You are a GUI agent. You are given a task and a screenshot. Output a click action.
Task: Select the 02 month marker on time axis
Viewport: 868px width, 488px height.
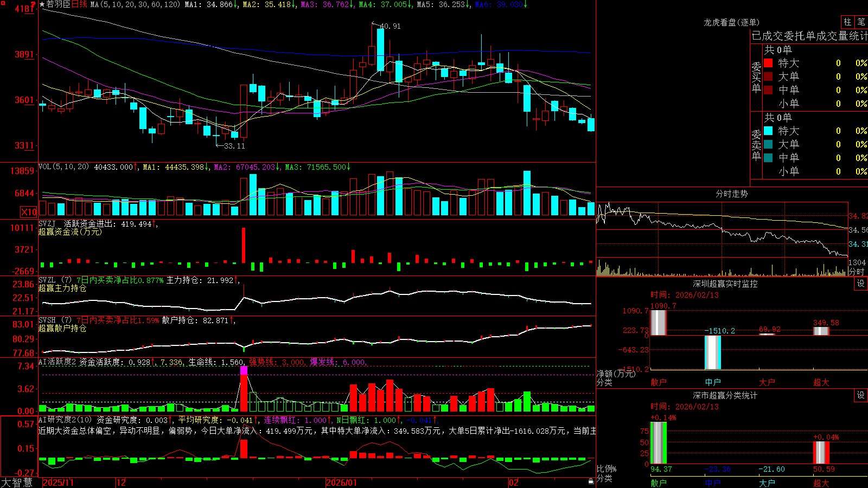pos(514,483)
